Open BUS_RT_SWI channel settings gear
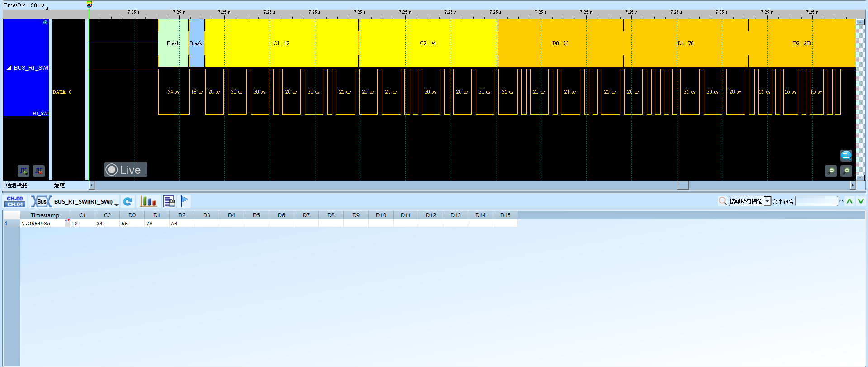Viewport: 868px width, 367px height. coord(45,22)
